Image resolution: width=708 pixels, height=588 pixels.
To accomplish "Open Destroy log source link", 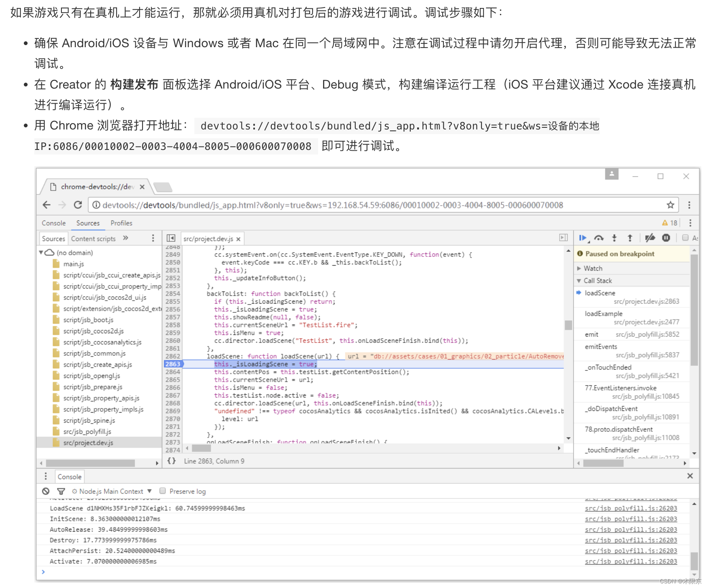I will (631, 540).
